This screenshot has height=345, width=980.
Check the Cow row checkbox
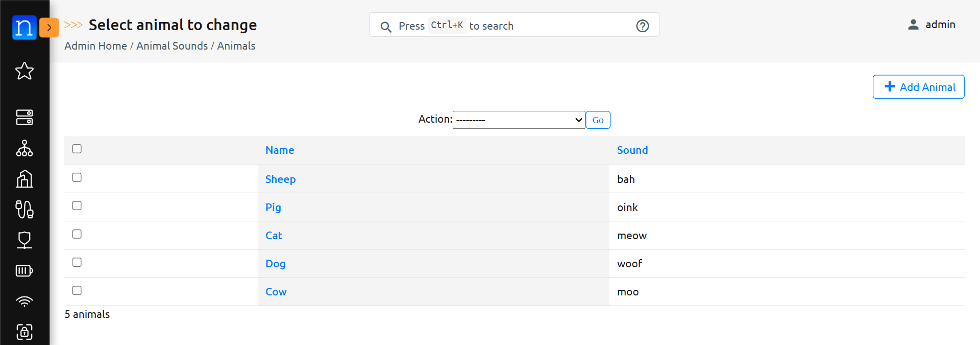77,290
